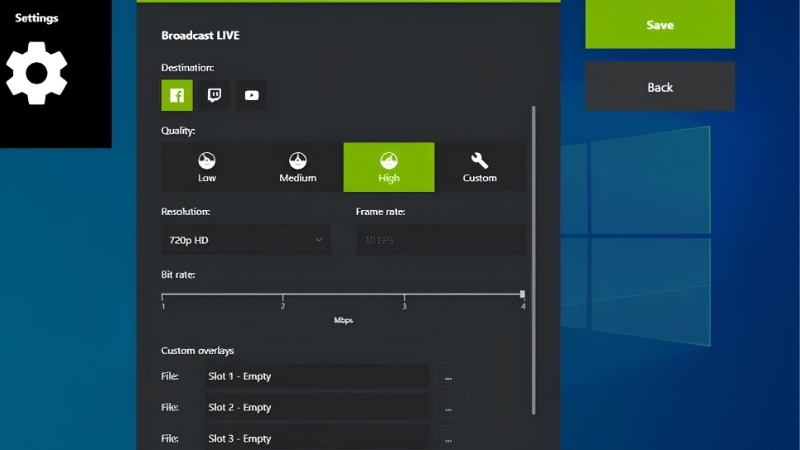Click the Broadcast LIVE heading

click(201, 35)
